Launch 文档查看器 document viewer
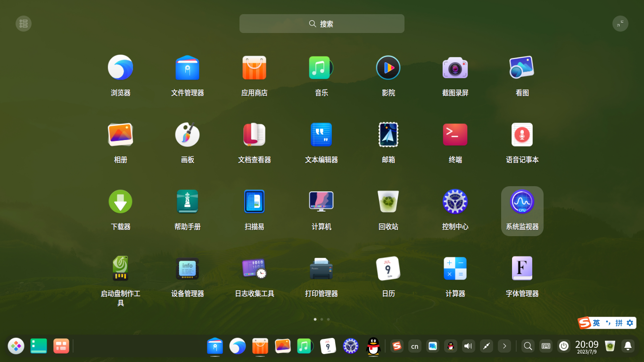This screenshot has height=362, width=644. pyautogui.click(x=254, y=135)
